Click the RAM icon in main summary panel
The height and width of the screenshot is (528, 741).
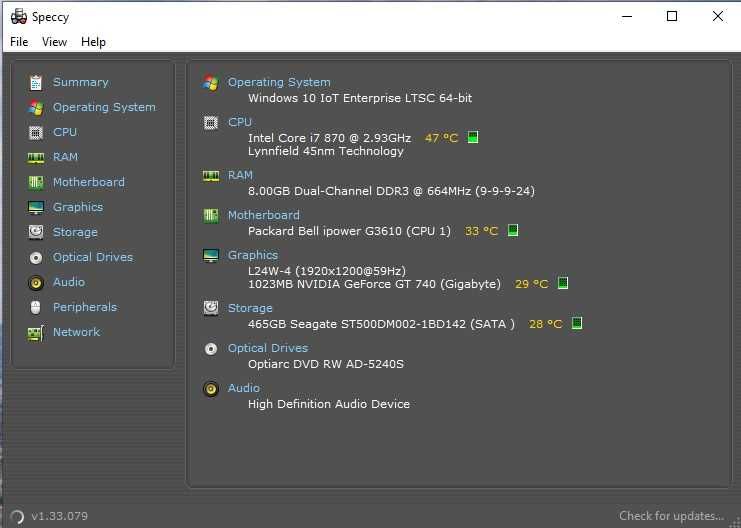[x=211, y=176]
